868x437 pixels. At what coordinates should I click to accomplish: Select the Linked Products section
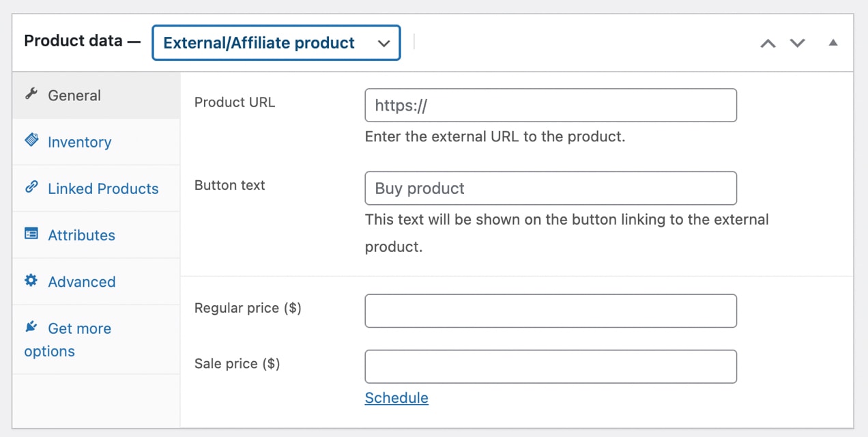(x=103, y=188)
